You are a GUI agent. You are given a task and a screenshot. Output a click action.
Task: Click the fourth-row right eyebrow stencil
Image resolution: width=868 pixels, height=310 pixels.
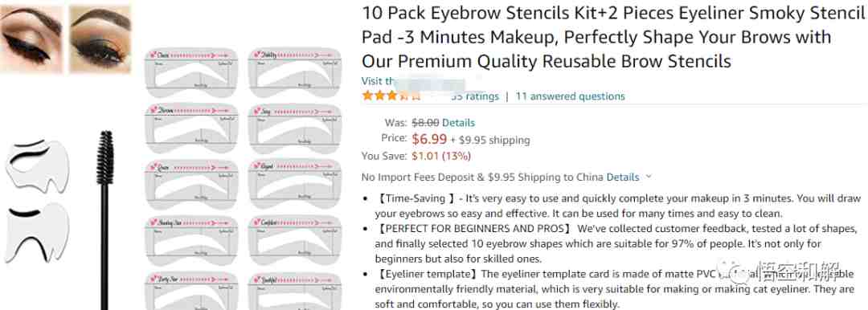coord(295,241)
